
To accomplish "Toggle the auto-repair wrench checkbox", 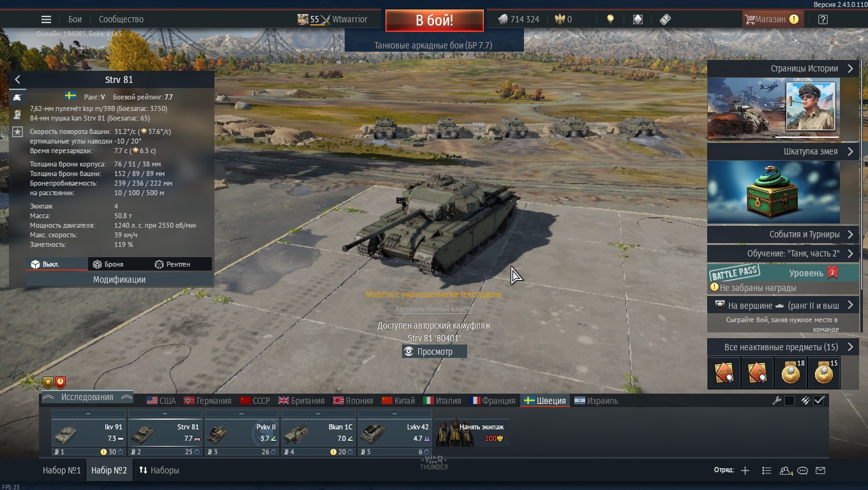I will coord(789,401).
